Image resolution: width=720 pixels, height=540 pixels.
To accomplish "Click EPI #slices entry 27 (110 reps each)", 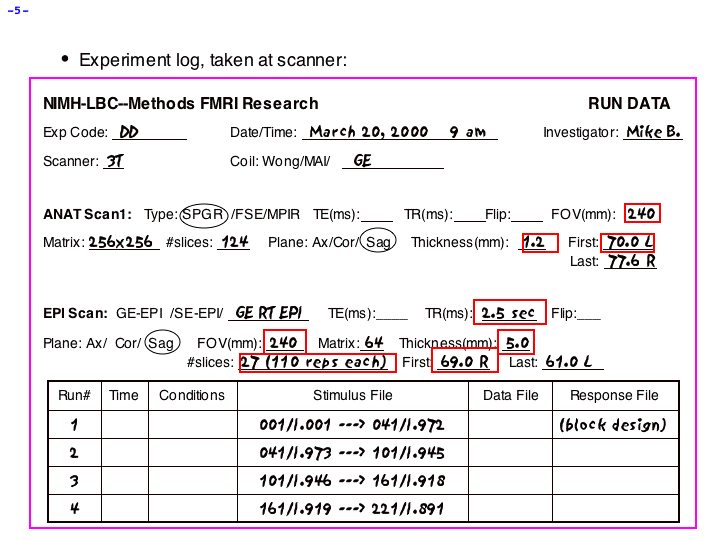I will [x=316, y=362].
